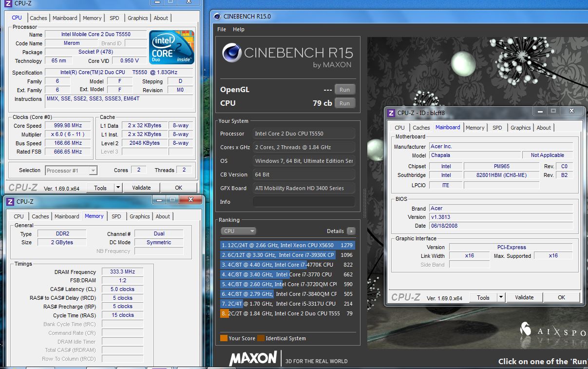This screenshot has height=369, width=588.
Task: Click the Cinebench R15 sphere logo
Action: coord(232,53)
